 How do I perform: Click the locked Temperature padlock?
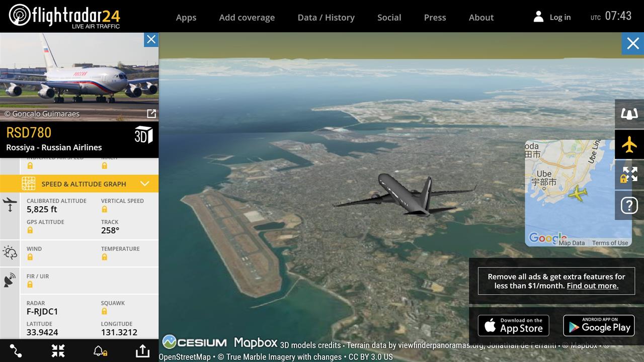pyautogui.click(x=104, y=257)
